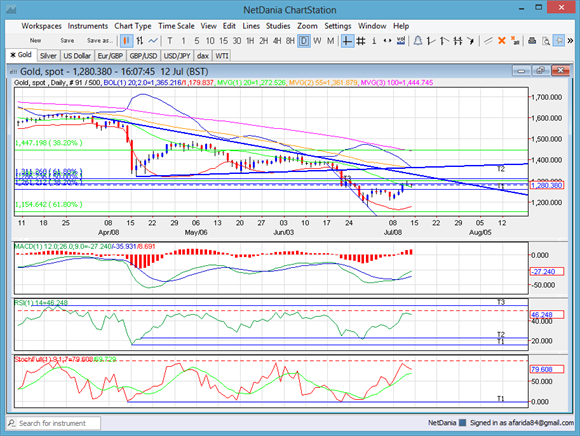
Task: Set the time scale to 5 minutes
Action: (x=196, y=41)
